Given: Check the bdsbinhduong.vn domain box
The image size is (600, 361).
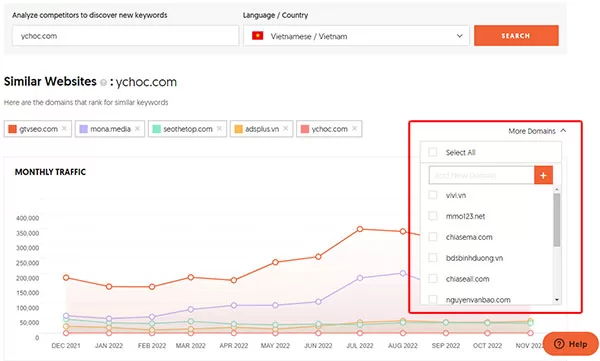Looking at the screenshot, I should pyautogui.click(x=433, y=258).
